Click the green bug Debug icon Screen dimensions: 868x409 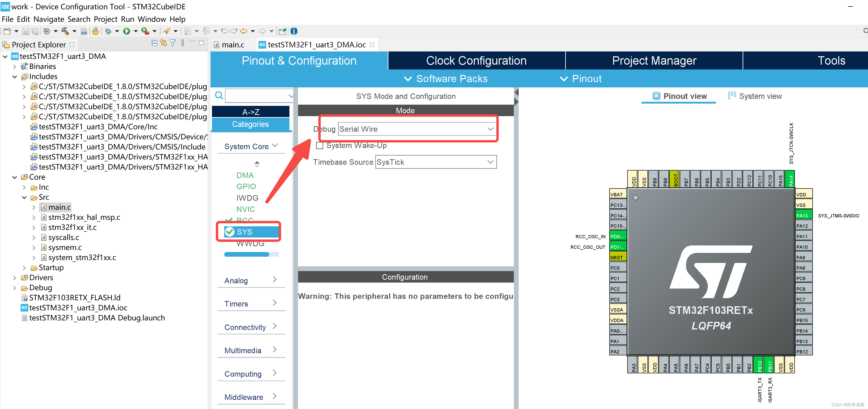108,31
